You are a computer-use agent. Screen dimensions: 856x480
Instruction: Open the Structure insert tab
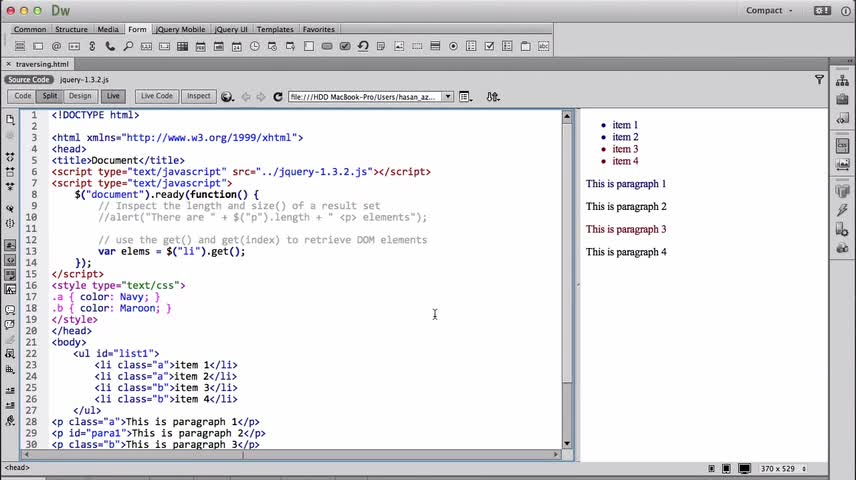(x=72, y=29)
